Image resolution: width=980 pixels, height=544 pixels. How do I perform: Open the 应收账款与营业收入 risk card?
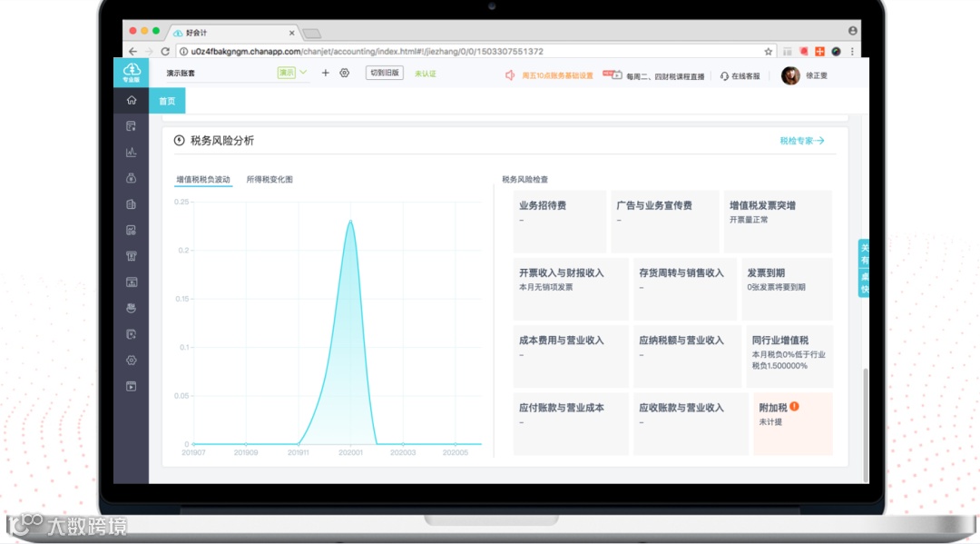point(691,424)
